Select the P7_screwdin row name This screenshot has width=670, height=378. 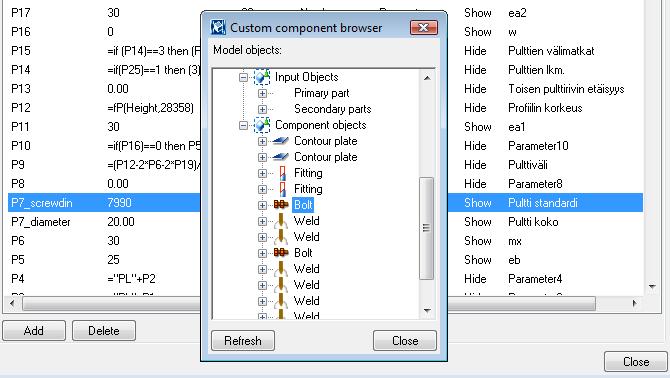41,203
